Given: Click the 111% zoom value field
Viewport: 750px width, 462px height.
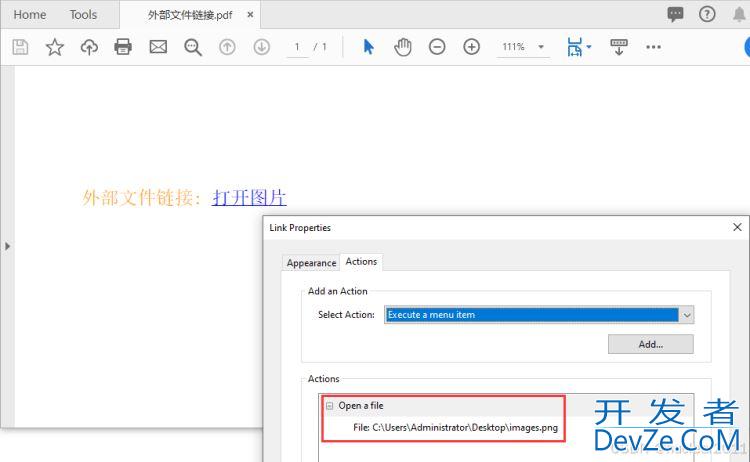Looking at the screenshot, I should click(x=514, y=47).
